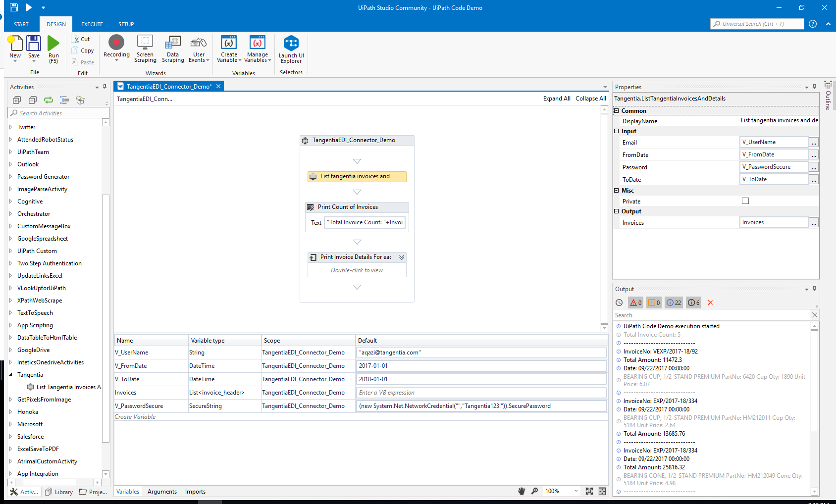Click the Manage Packages box icon

(80, 100)
